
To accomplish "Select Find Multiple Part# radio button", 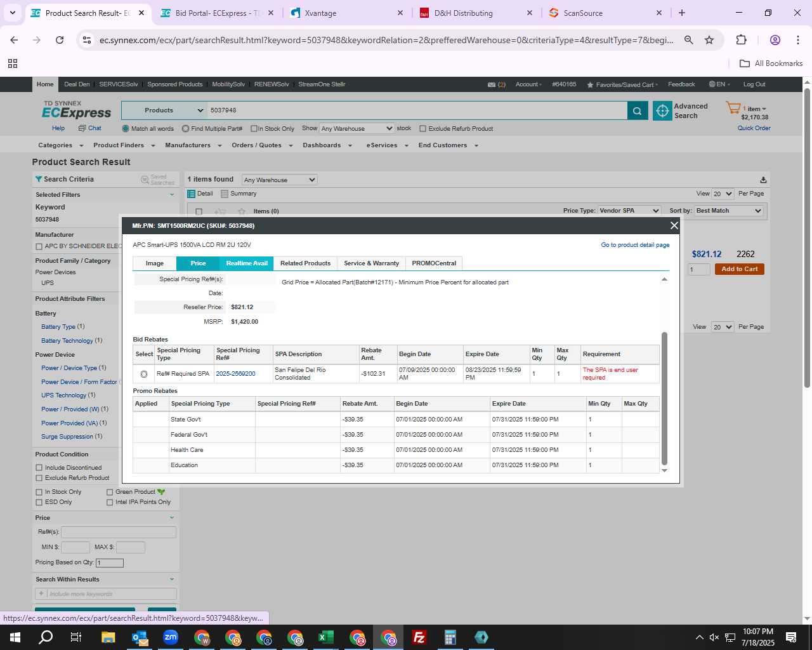I will (185, 129).
